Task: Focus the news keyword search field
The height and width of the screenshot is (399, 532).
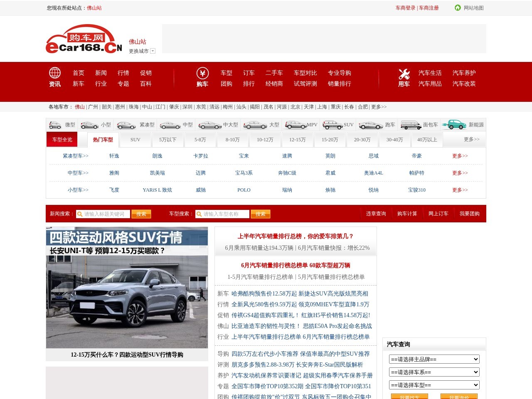Action: click(x=103, y=214)
